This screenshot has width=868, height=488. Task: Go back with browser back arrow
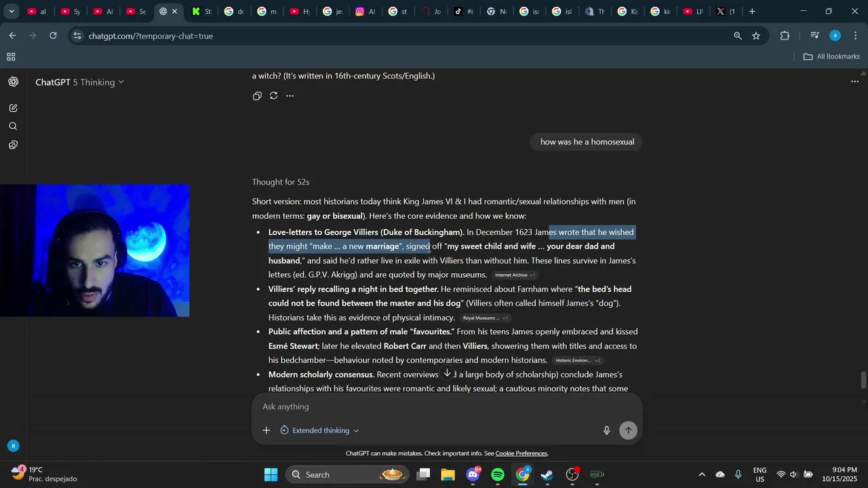[13, 35]
